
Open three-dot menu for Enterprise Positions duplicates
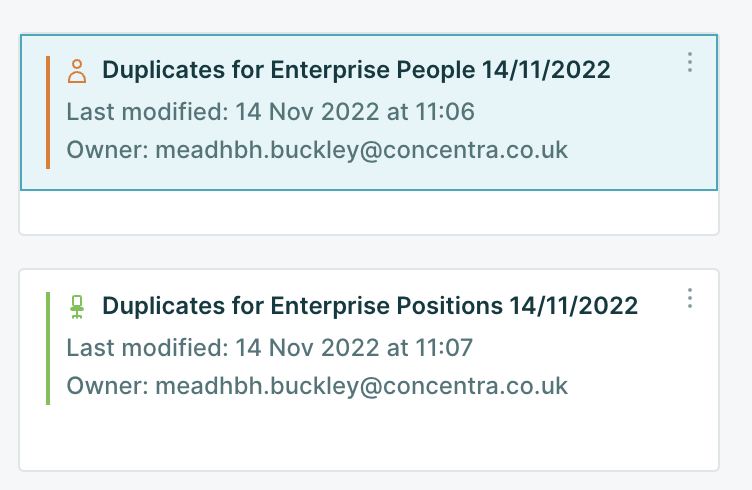(x=690, y=298)
